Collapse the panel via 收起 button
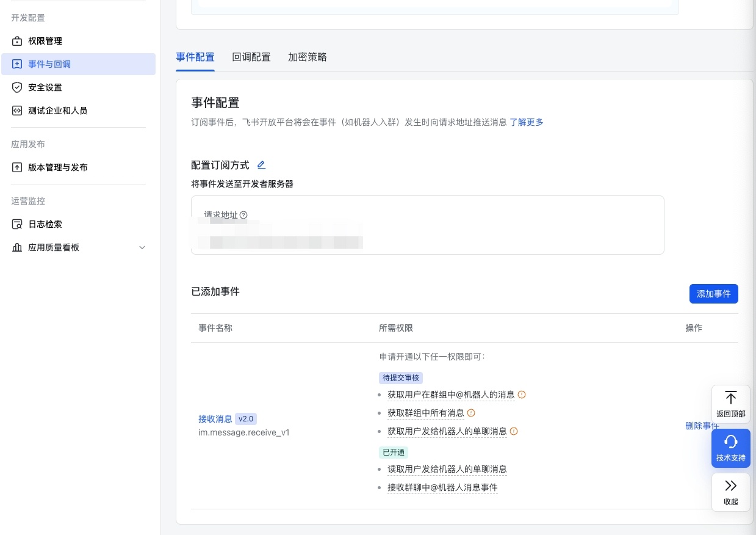The image size is (756, 535). click(x=731, y=492)
